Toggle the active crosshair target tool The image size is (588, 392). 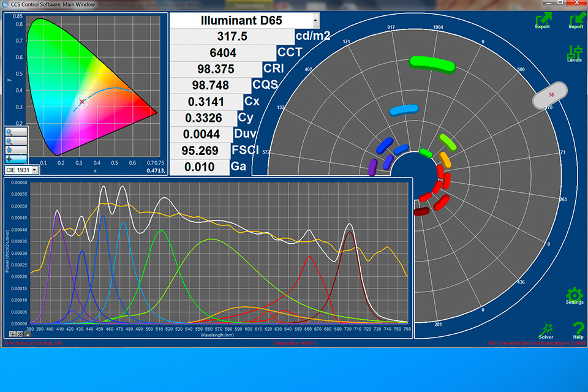click(x=16, y=159)
